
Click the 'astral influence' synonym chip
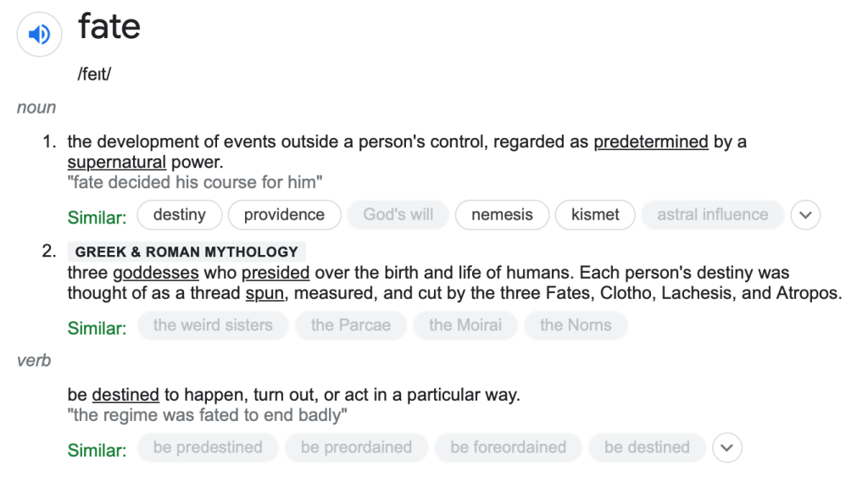tap(712, 215)
